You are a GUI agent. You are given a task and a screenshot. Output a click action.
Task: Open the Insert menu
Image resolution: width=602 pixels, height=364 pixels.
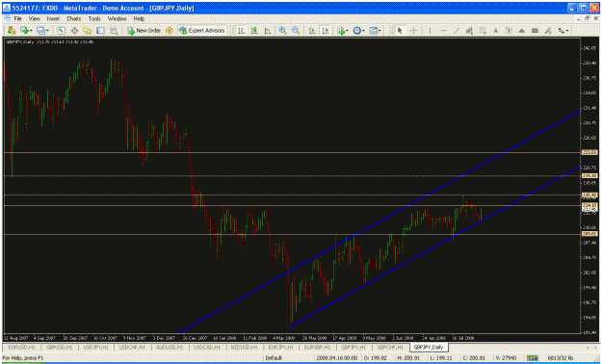53,18
